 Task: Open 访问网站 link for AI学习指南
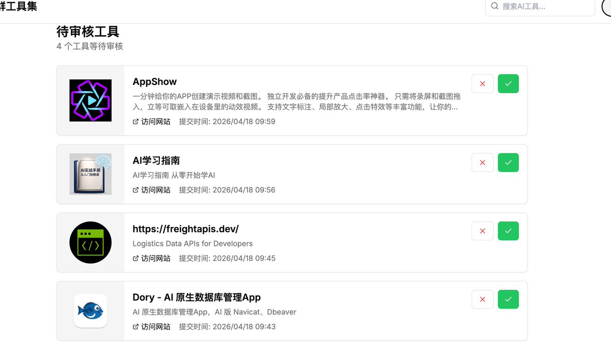pos(152,190)
